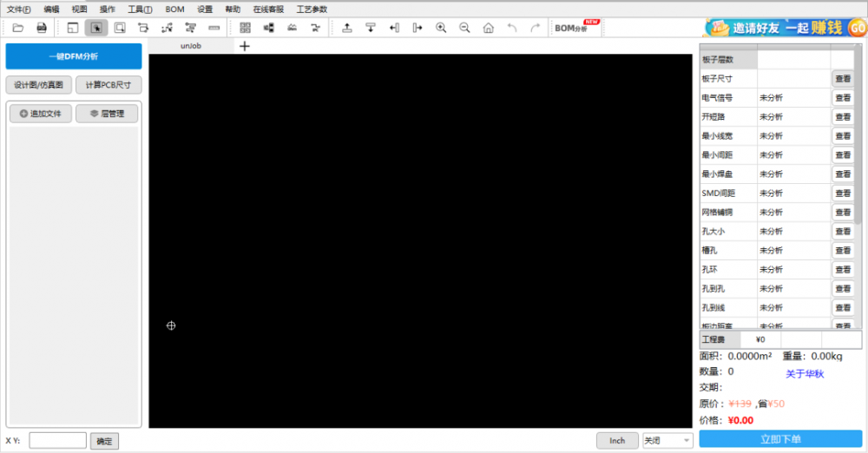This screenshot has width=868, height=453.
Task: Click the copper wave toolbar icon
Action: (x=293, y=28)
